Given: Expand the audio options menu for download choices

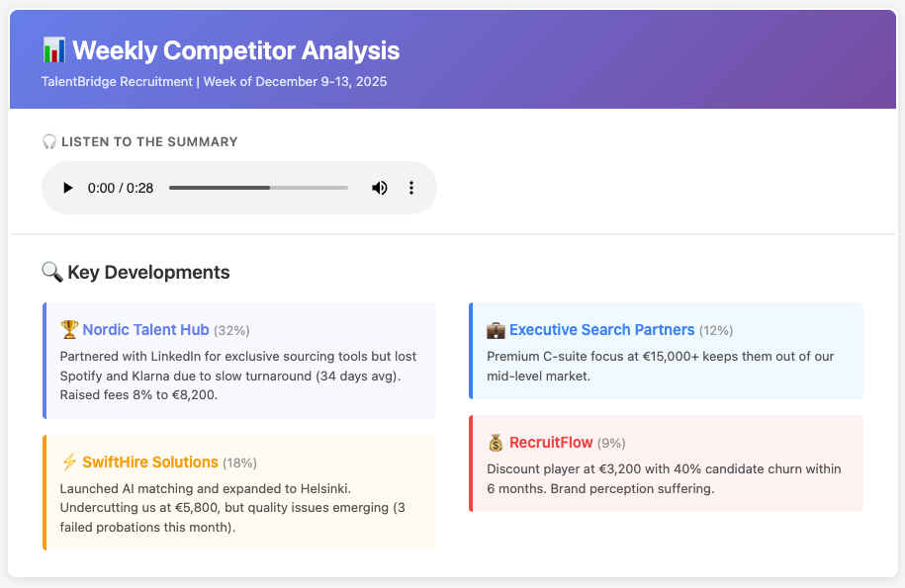Looking at the screenshot, I should click(x=411, y=187).
